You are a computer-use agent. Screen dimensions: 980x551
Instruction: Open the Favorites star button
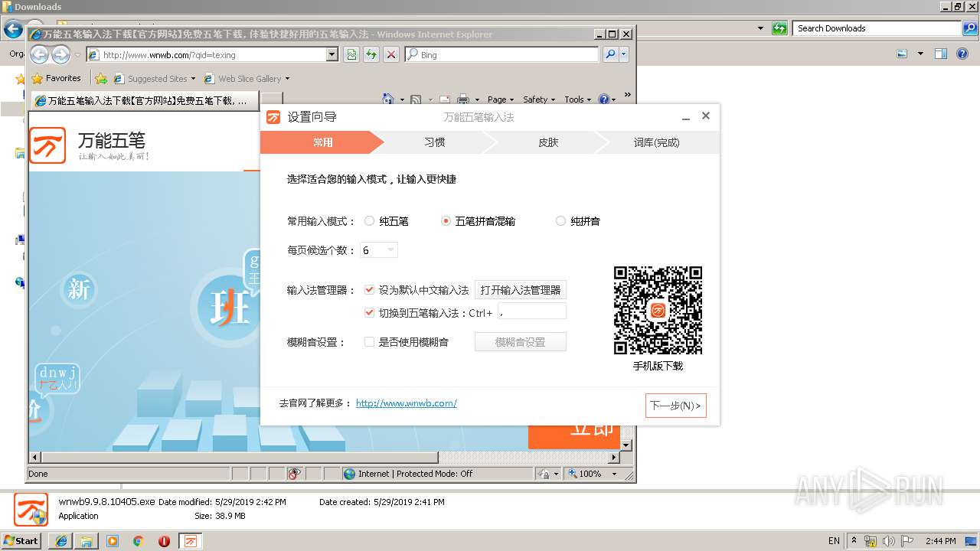(x=56, y=78)
